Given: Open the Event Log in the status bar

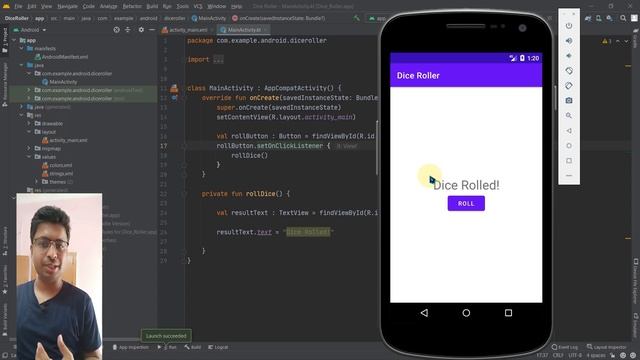Looking at the screenshot, I should pyautogui.click(x=565, y=347).
